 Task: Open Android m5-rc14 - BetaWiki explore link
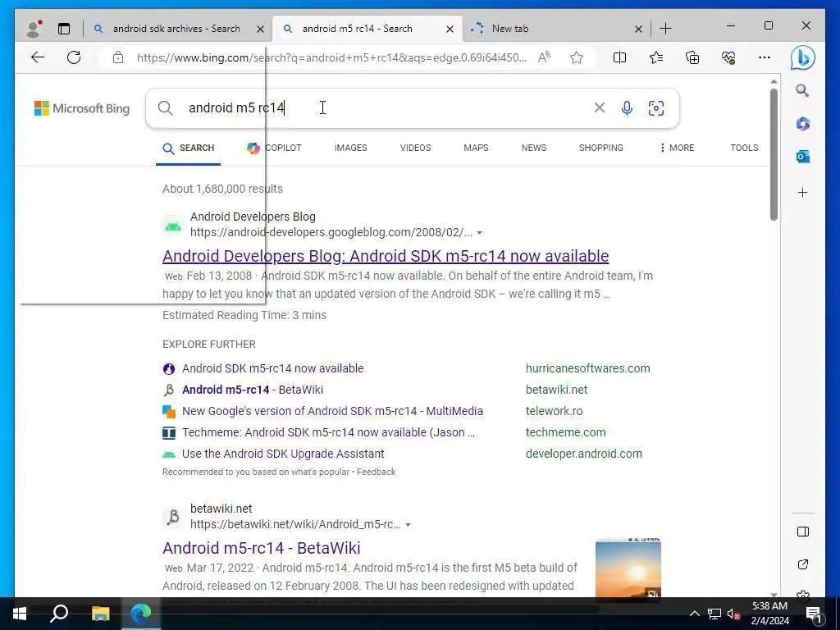[x=253, y=390]
